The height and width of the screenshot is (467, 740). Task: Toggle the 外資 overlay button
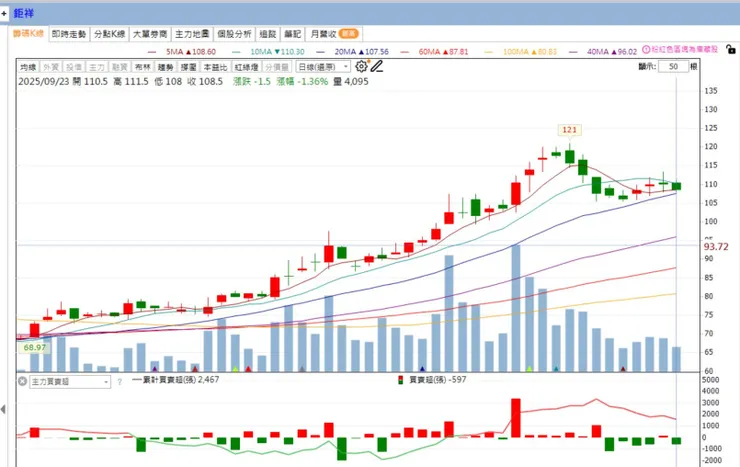tap(51, 67)
